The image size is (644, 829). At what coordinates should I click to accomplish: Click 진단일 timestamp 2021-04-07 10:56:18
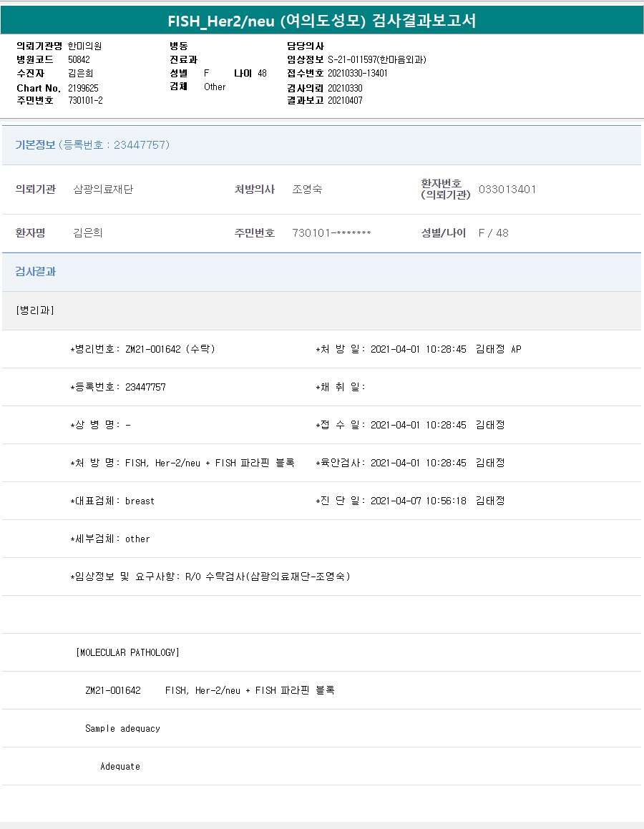coord(418,501)
